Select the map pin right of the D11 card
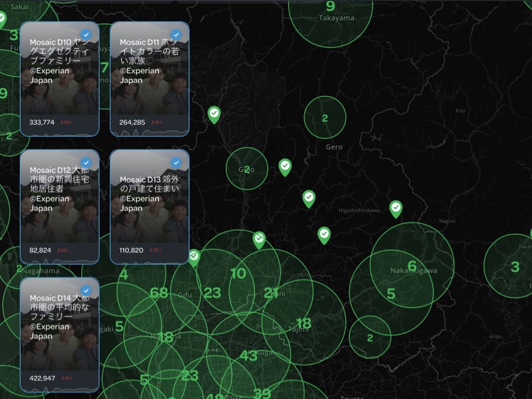The height and width of the screenshot is (399, 532). [214, 115]
